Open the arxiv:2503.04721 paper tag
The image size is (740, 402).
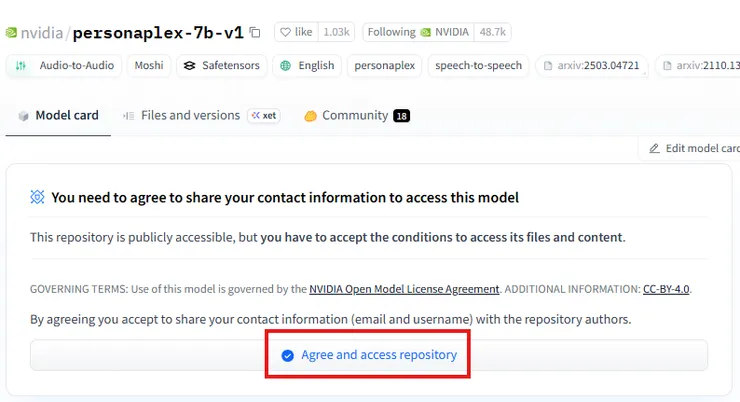592,66
